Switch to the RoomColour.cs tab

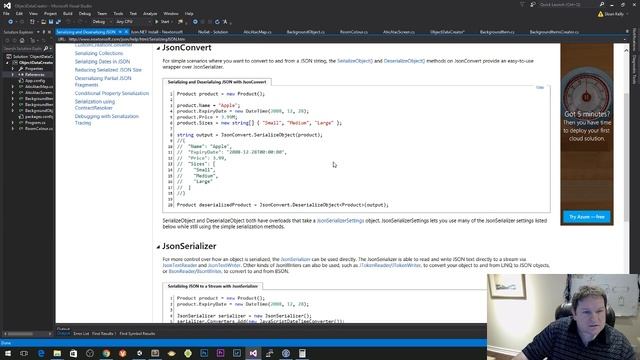click(354, 32)
